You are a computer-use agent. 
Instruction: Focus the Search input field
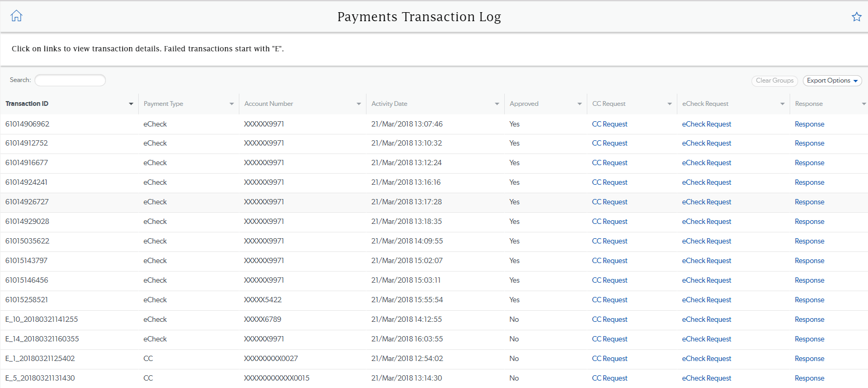click(70, 80)
